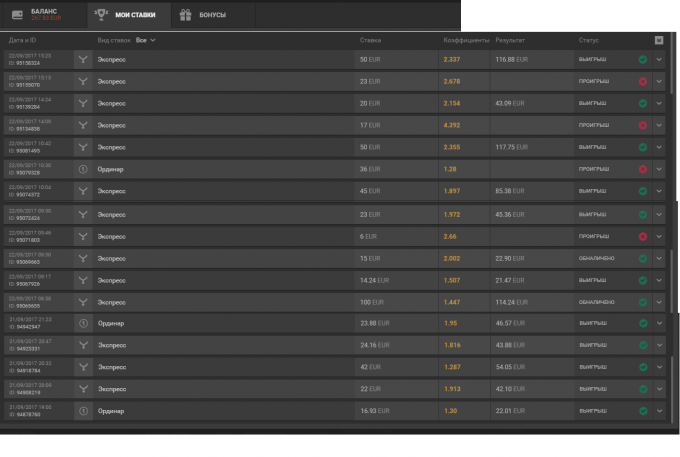Expand details of the 50 EUR 2.337 bet

(659, 60)
